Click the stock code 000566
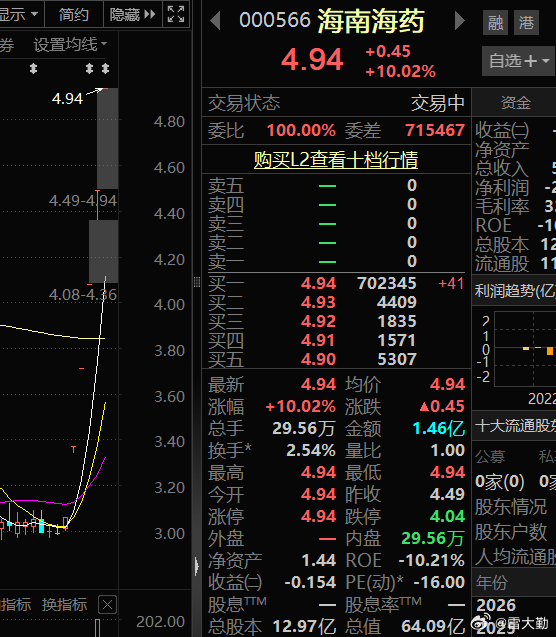This screenshot has height=637, width=556. 275,20
